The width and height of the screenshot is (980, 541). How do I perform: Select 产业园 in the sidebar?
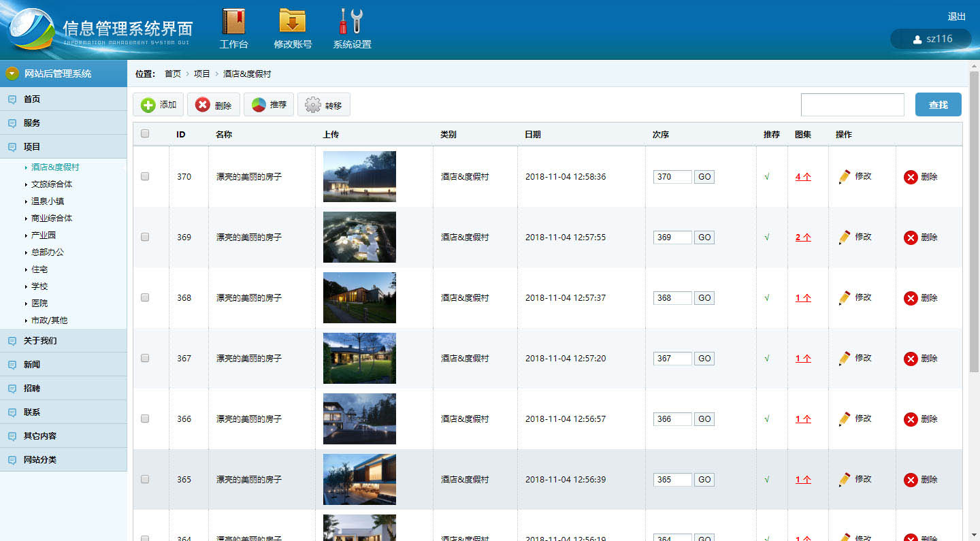44,235
